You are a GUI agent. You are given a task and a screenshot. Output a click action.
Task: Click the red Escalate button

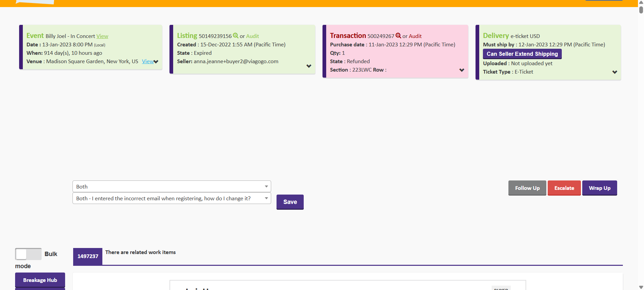pyautogui.click(x=564, y=188)
